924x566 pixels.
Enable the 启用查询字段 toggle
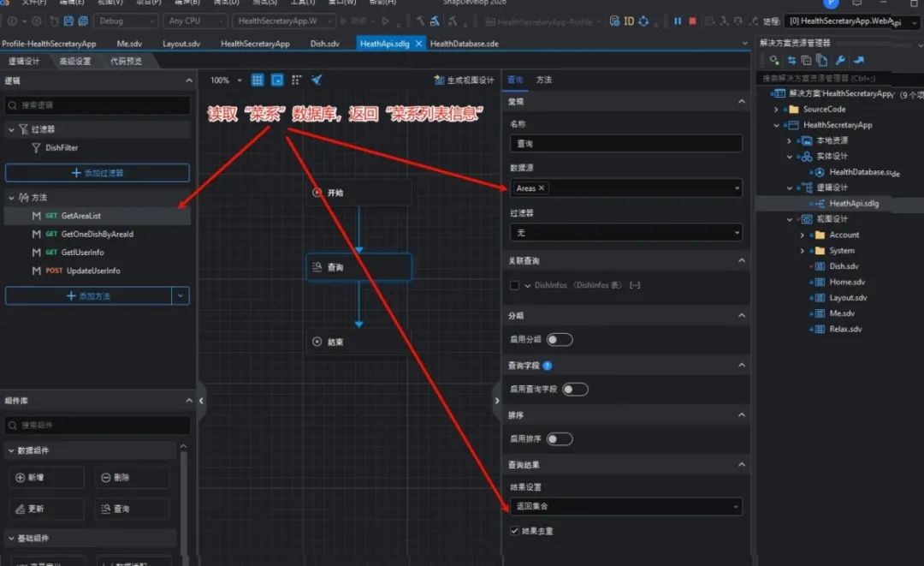(575, 389)
